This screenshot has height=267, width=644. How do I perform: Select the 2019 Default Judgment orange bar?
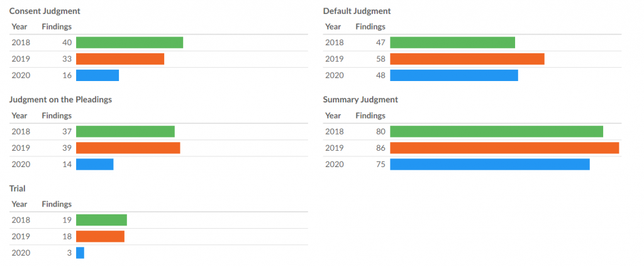click(467, 59)
